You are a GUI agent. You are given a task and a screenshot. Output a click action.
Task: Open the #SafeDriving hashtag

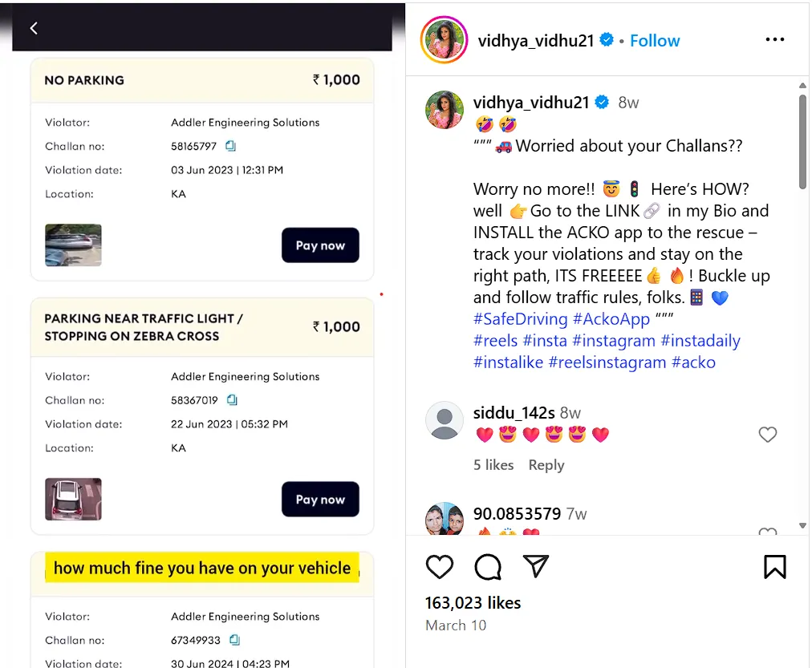(x=521, y=319)
